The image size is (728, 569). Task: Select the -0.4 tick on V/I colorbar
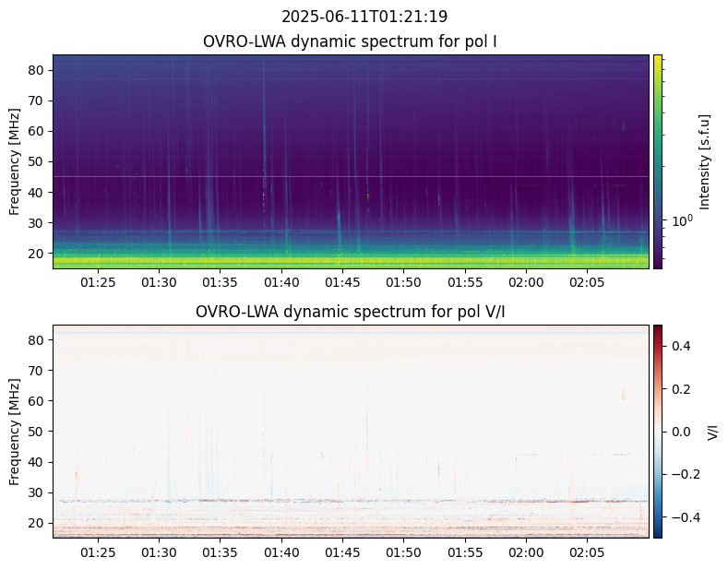[x=681, y=516]
